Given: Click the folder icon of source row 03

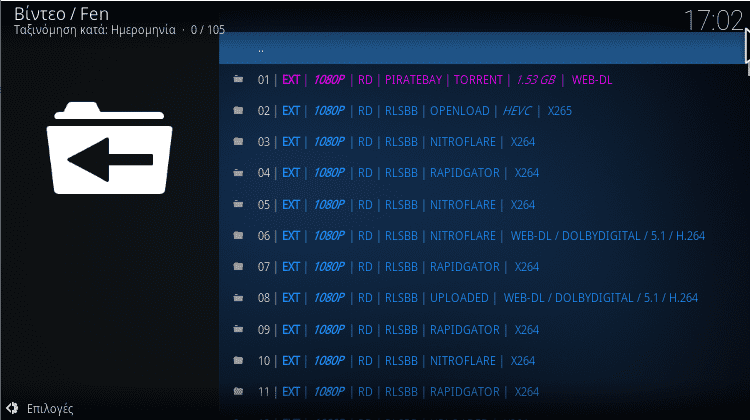Looking at the screenshot, I should [x=238, y=142].
